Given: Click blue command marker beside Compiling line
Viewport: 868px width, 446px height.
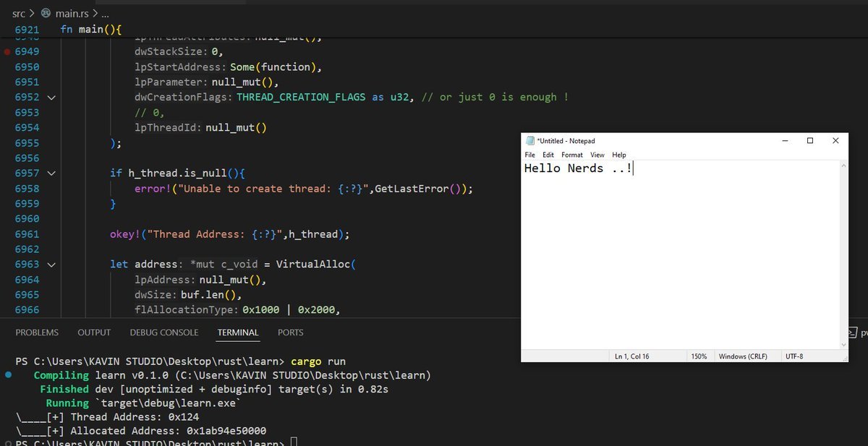Looking at the screenshot, I should (8, 375).
